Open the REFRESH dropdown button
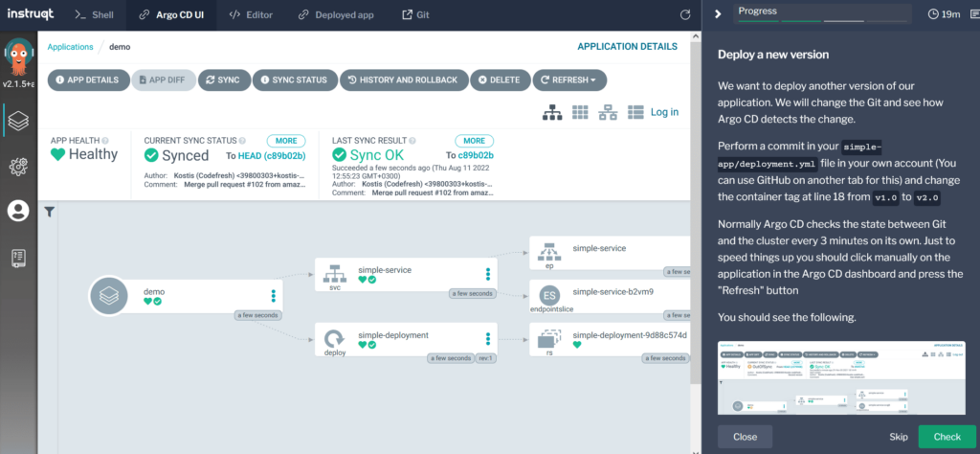This screenshot has width=980, height=454. click(x=568, y=80)
